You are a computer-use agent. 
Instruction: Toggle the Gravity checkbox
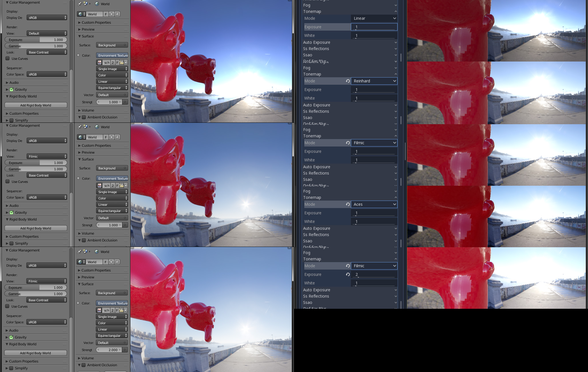click(x=11, y=89)
